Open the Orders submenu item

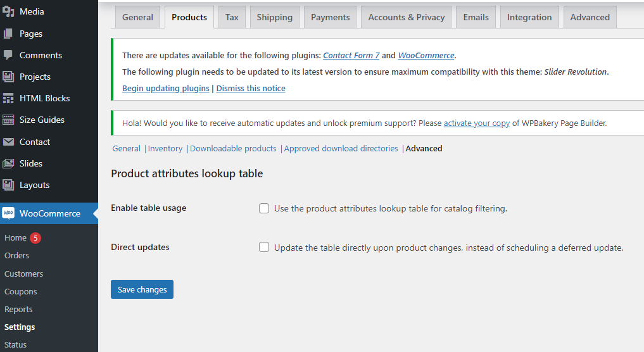pos(16,255)
